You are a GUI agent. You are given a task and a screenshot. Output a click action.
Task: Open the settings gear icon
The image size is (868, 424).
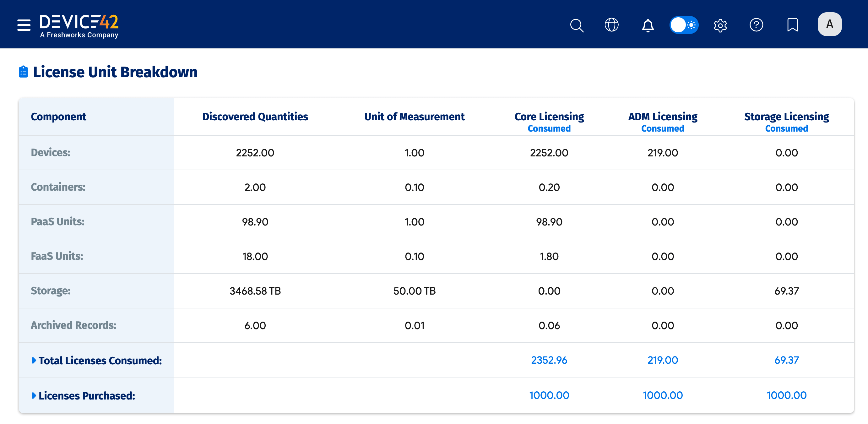pyautogui.click(x=720, y=25)
